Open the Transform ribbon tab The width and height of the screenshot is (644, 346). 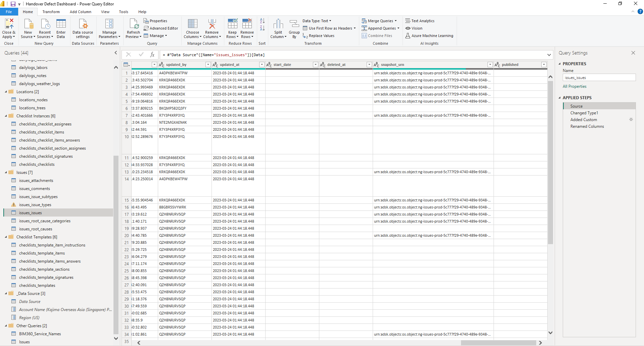51,12
